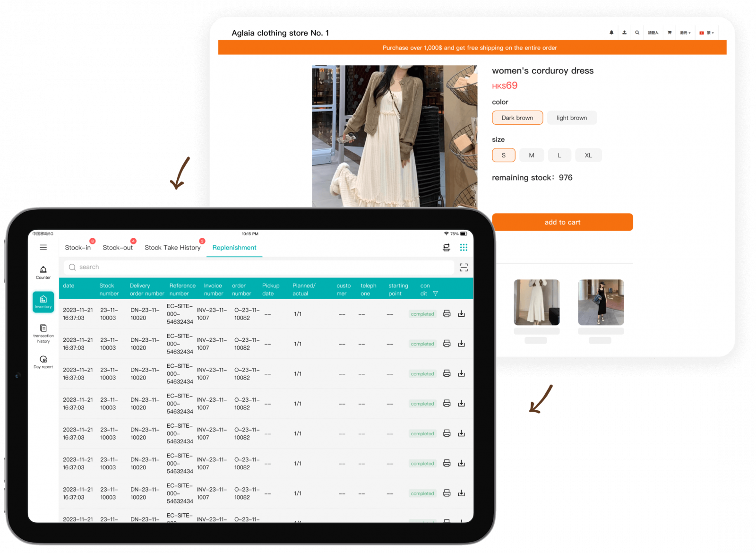Open the green apps grid icon

click(x=464, y=247)
